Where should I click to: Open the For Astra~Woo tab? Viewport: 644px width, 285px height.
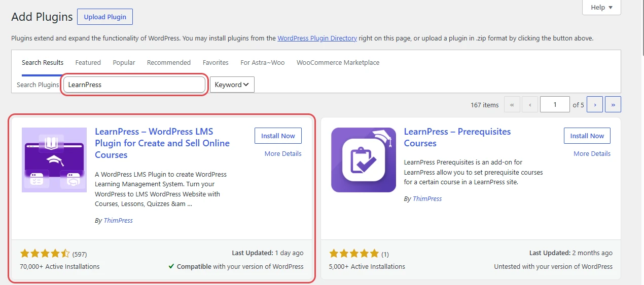point(263,63)
